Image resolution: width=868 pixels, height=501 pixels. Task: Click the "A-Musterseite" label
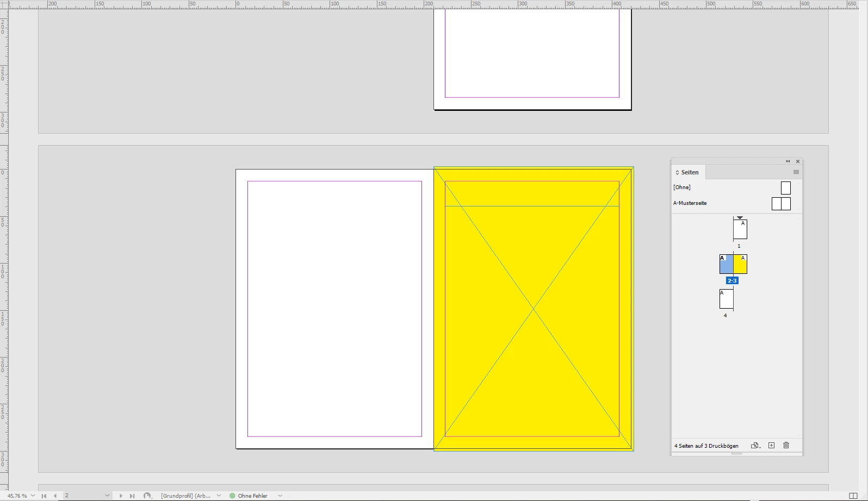(x=690, y=203)
